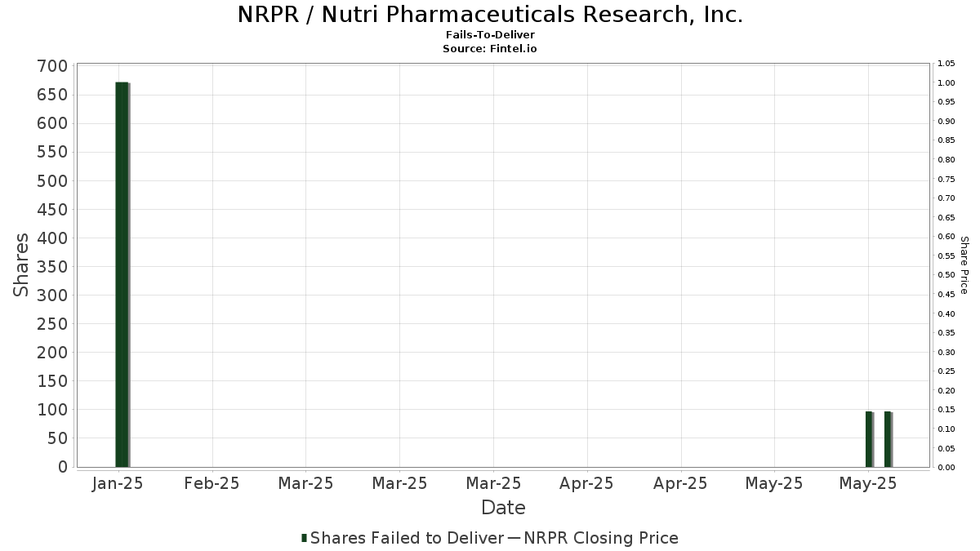Click the Fails-To-Deliver subtitle

coord(490,36)
